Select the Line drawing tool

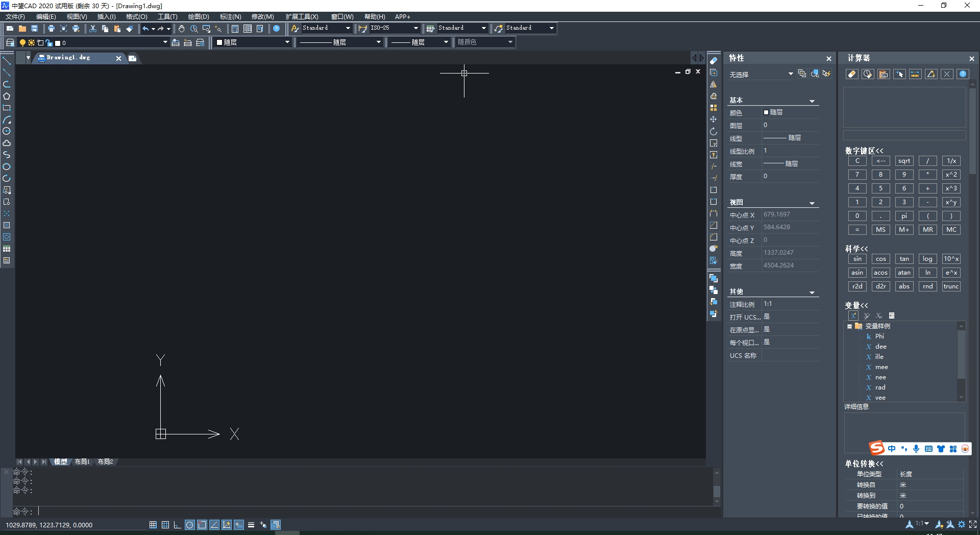tap(7, 61)
